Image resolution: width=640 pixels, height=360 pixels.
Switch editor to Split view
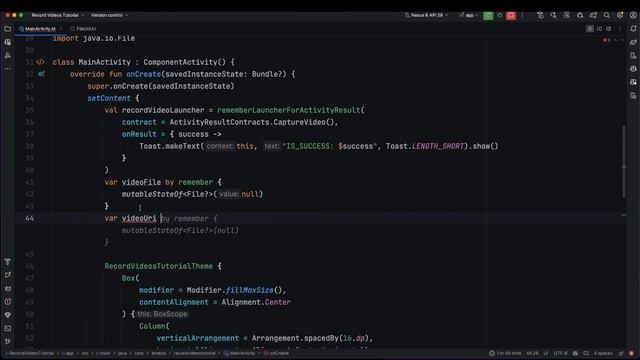coord(599,29)
